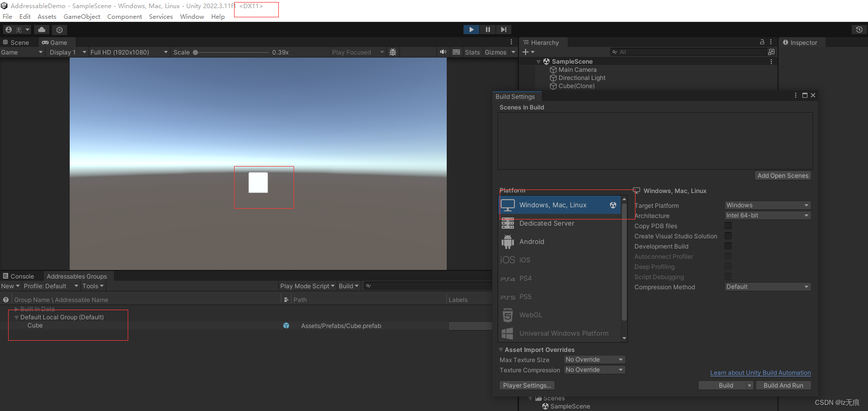This screenshot has height=411, width=868.
Task: Open the cloud services icon
Action: pos(42,30)
